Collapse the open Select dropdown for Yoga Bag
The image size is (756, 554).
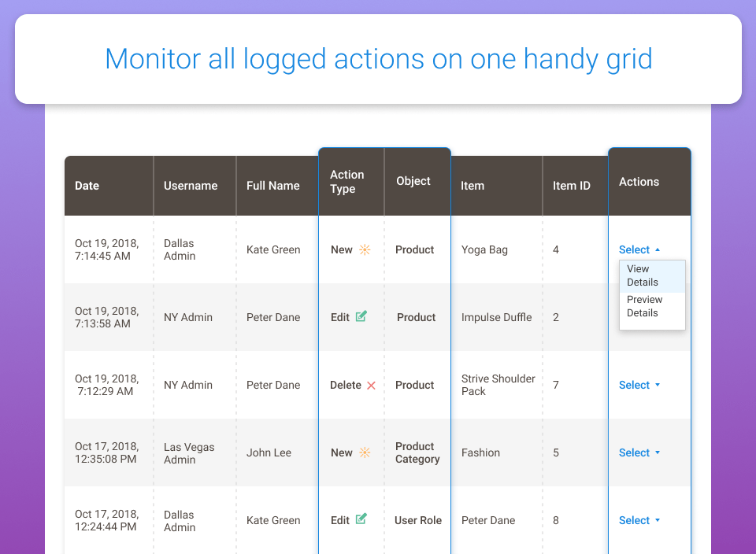pos(639,249)
